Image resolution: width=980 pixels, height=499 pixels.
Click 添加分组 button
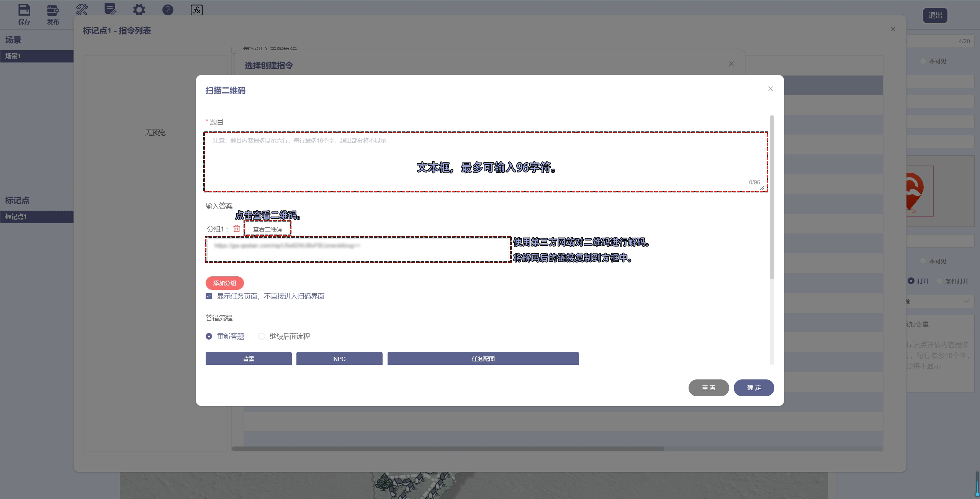[224, 283]
